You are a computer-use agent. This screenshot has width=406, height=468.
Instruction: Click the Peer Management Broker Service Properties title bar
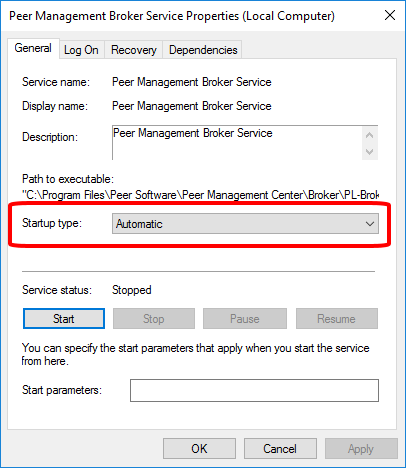(172, 16)
